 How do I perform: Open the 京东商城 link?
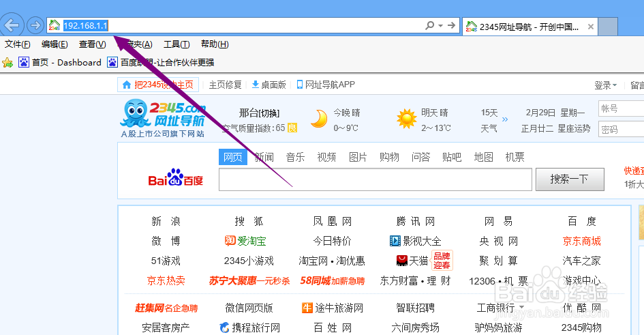tap(581, 241)
